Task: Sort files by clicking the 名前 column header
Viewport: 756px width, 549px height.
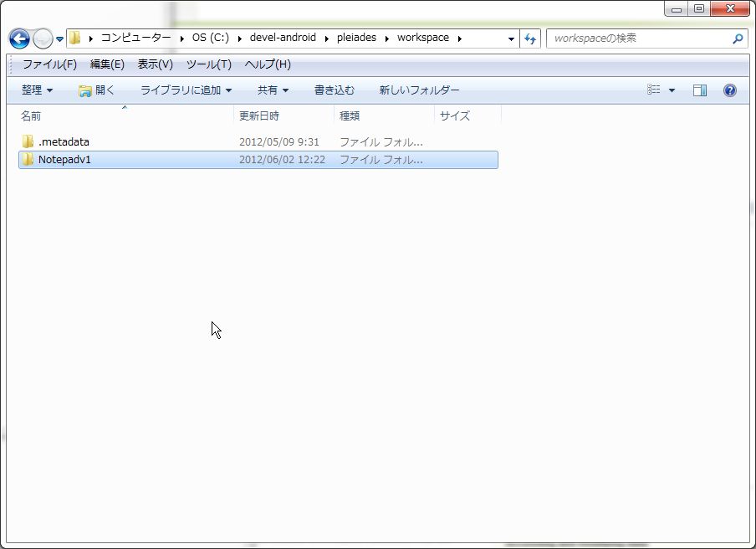Action: coord(31,115)
